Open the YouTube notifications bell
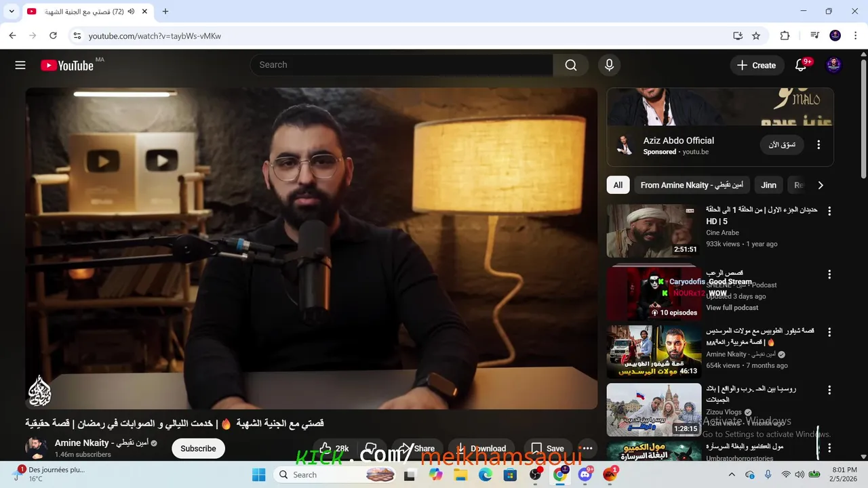 [x=801, y=65]
